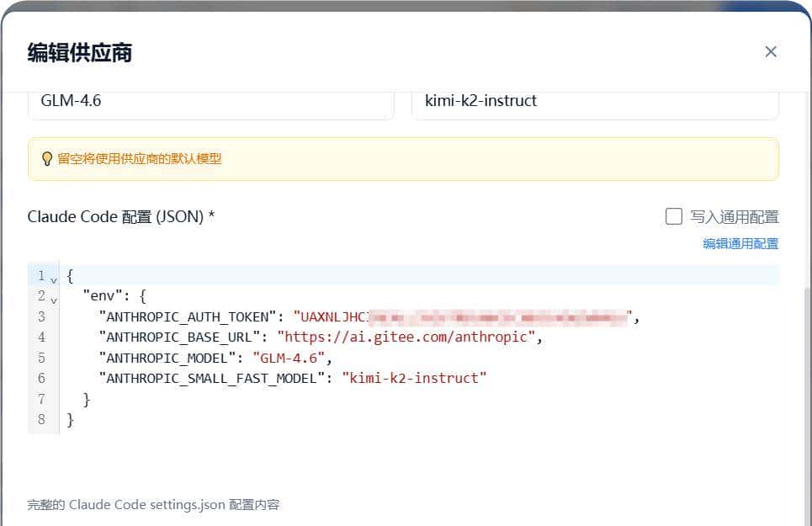
Task: Click the 留空将使用供应商的默认模型 hint text
Action: tap(140, 159)
